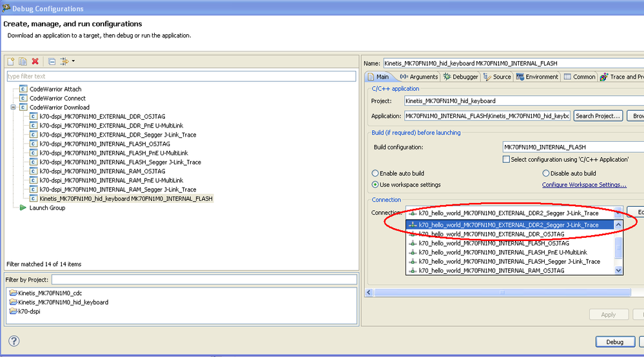This screenshot has width=644, height=357.
Task: Select the Kinetis_MK70FN1M0_hid_keyboard project folder
Action: click(x=63, y=302)
